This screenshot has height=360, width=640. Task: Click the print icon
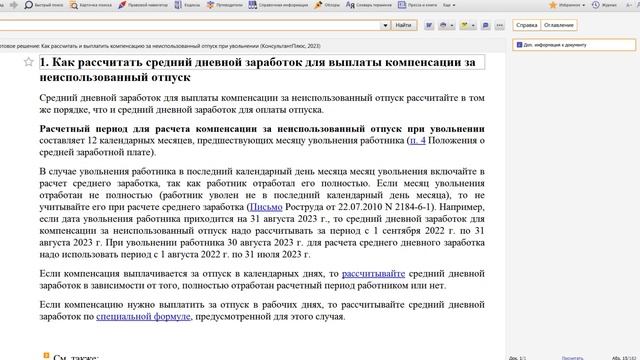pos(443,25)
